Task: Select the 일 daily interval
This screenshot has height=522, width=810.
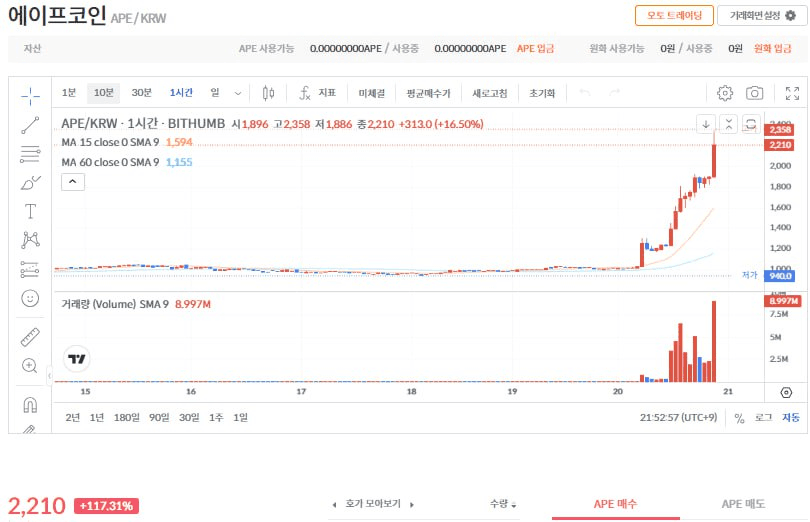Action: click(215, 93)
